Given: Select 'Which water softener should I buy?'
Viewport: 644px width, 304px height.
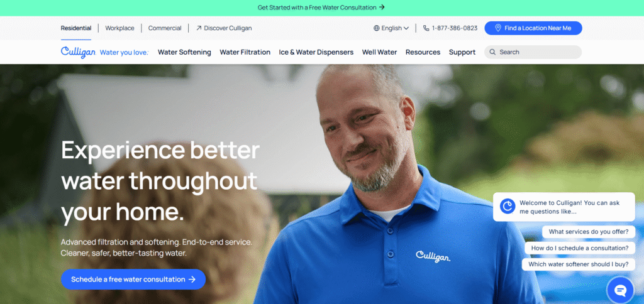Looking at the screenshot, I should pyautogui.click(x=579, y=264).
